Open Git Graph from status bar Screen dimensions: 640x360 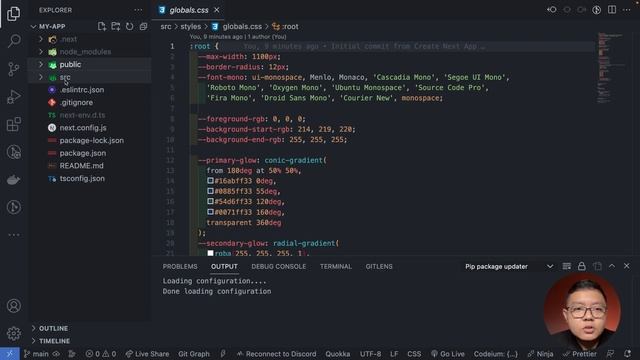(x=194, y=354)
